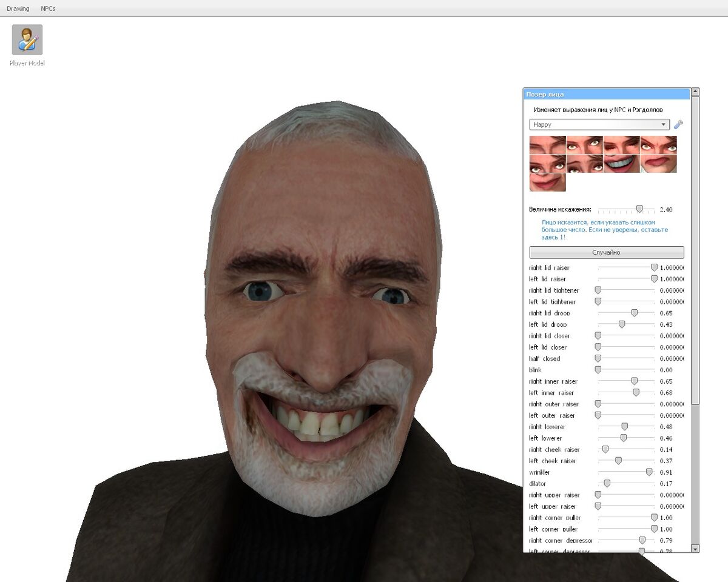Click the right lid raiser slider handle
Screen dimensions: 728x582
pos(653,267)
